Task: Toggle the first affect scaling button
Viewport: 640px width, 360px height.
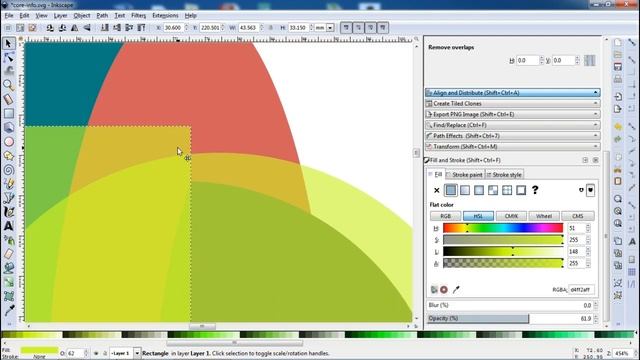Action: [x=346, y=28]
